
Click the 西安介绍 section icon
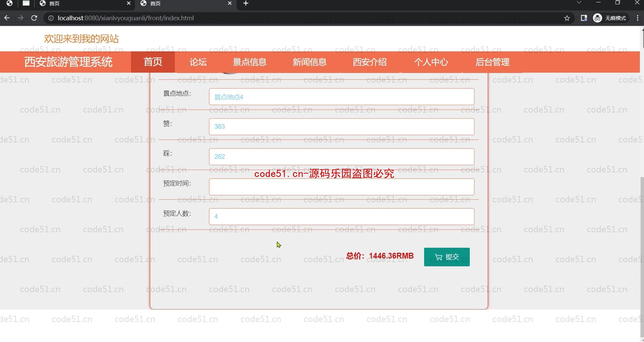(x=369, y=62)
